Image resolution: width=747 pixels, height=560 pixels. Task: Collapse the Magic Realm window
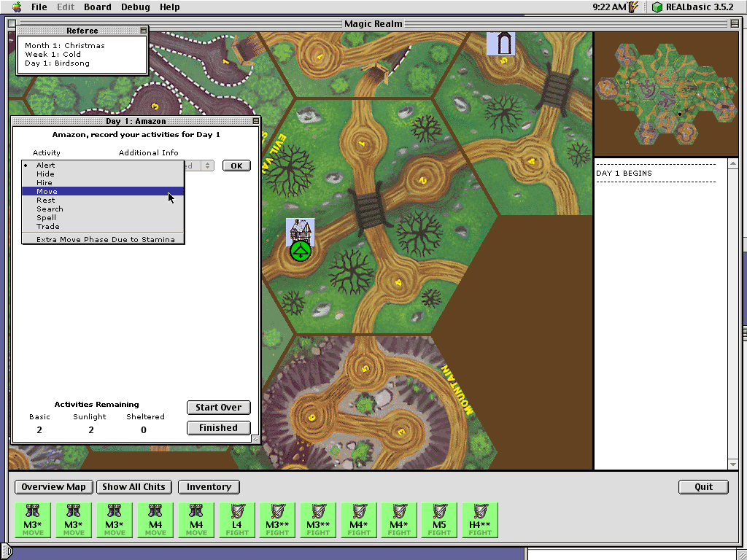tap(734, 23)
